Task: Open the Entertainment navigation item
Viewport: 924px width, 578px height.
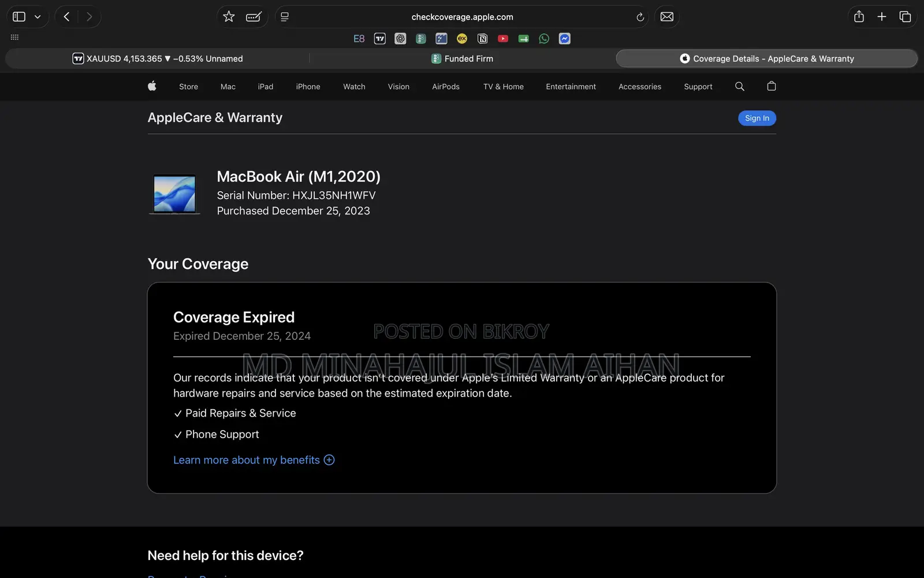Action: 571,87
